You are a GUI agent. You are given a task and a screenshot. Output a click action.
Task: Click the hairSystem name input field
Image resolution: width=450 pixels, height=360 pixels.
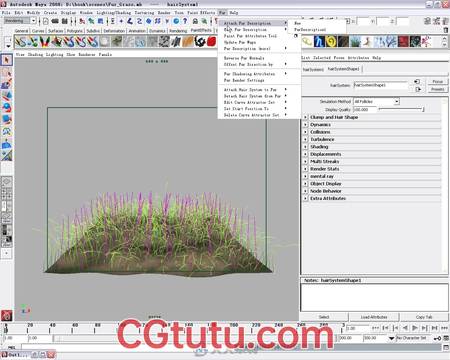380,85
